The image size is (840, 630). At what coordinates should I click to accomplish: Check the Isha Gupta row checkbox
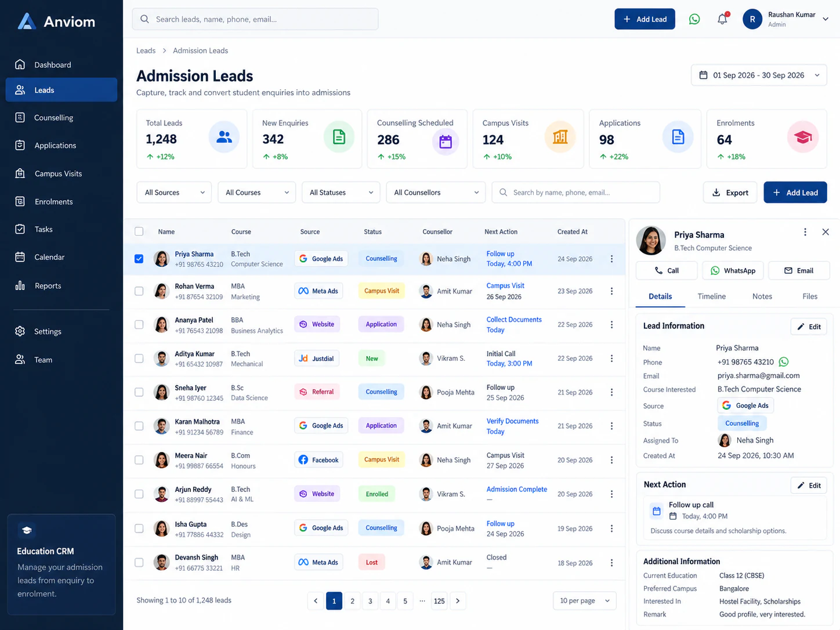(139, 528)
